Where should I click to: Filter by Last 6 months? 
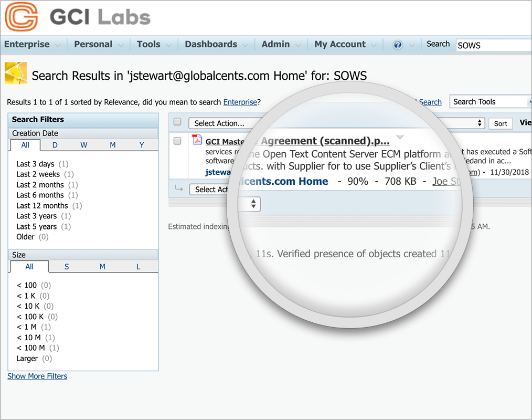pyautogui.click(x=40, y=195)
